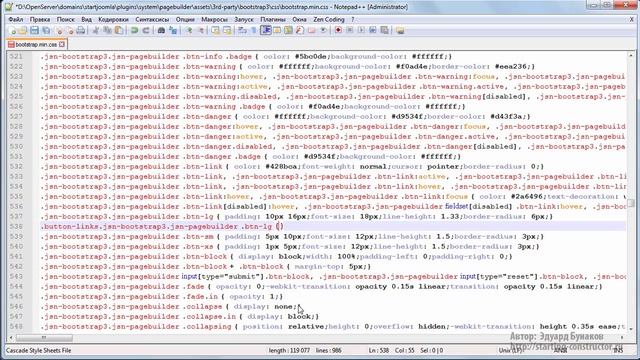
Task: Open the Поиск menu
Action: (x=65, y=19)
